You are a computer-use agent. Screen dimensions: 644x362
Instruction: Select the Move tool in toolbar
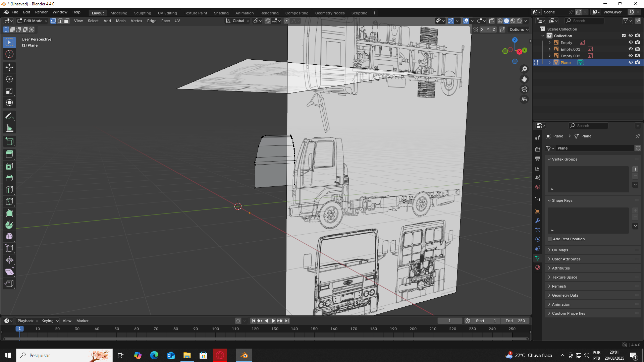(9, 67)
